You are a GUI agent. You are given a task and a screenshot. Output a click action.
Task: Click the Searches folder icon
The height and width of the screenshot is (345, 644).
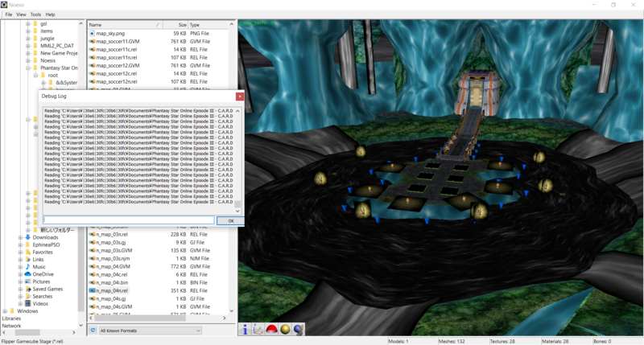tap(28, 296)
